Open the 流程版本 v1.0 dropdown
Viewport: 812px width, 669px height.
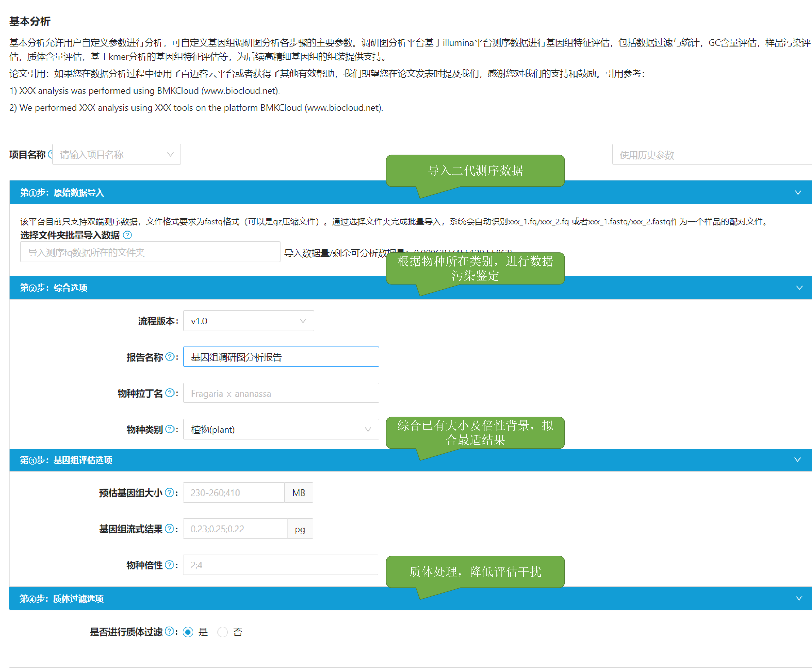point(248,321)
